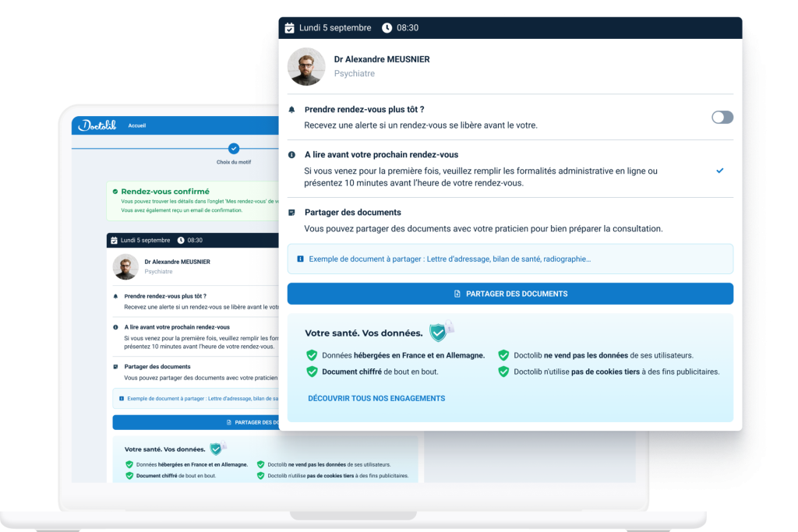This screenshot has width=798, height=532.
Task: Click the PARTAGER DES DOCUMENTS button in large card
Action: tap(510, 294)
